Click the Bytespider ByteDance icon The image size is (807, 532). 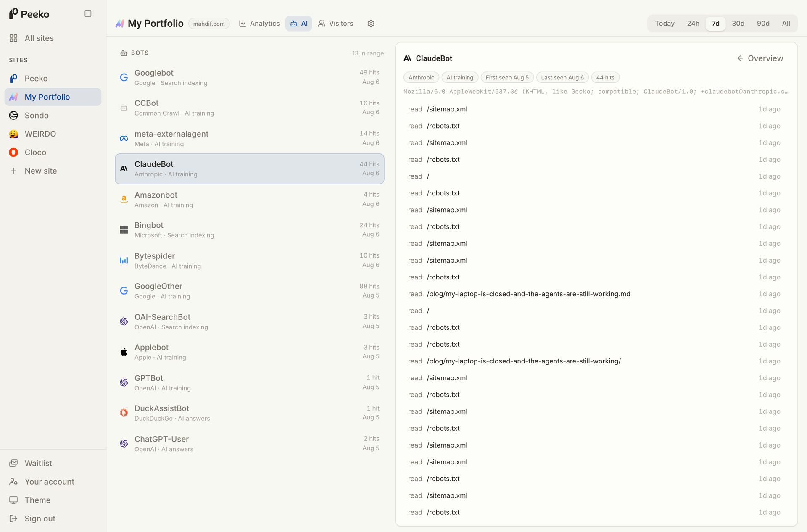(x=124, y=261)
